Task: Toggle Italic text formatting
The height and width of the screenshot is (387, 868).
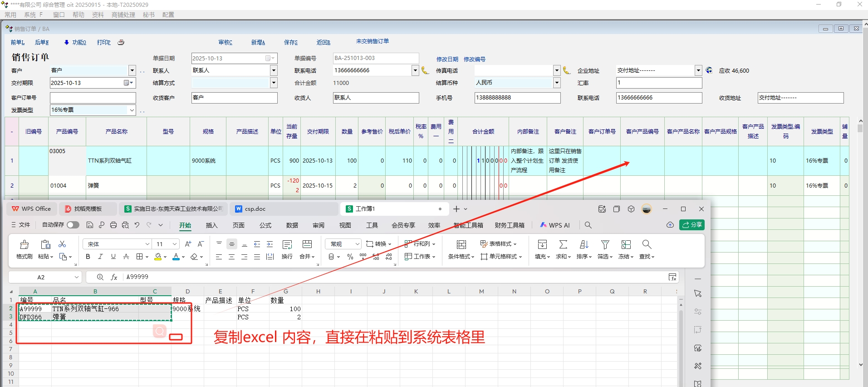Action: 101,257
